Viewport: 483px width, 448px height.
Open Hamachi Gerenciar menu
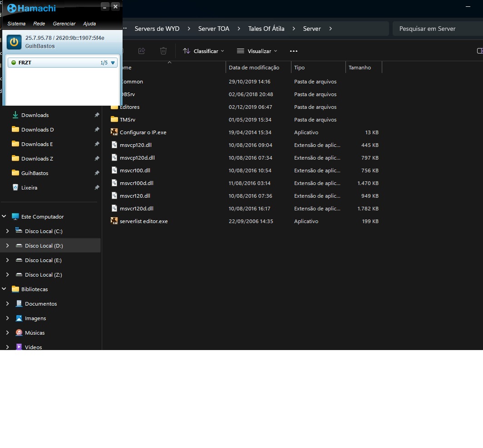[x=64, y=24]
